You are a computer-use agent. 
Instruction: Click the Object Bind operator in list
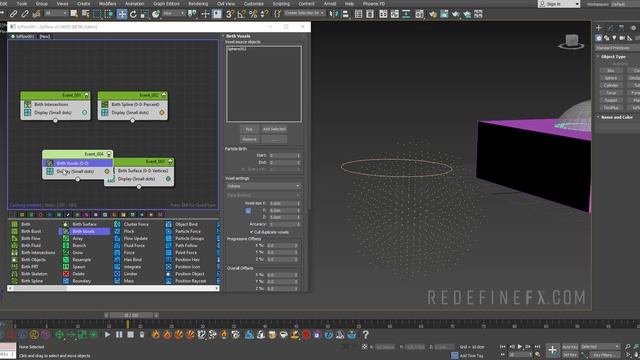tap(186, 224)
